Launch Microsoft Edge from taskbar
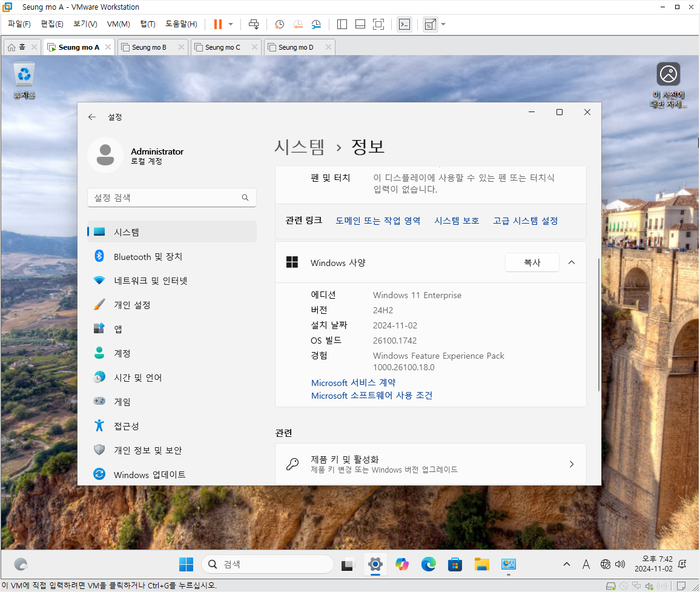 point(429,564)
